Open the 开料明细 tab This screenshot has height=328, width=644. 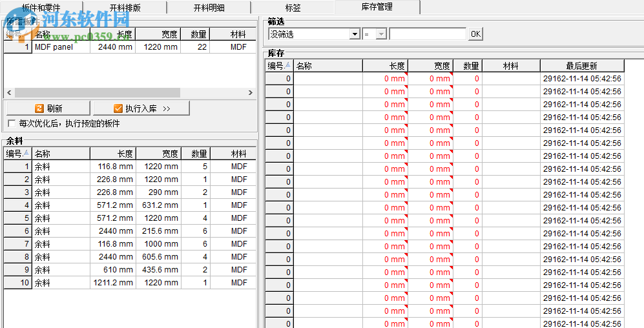209,7
